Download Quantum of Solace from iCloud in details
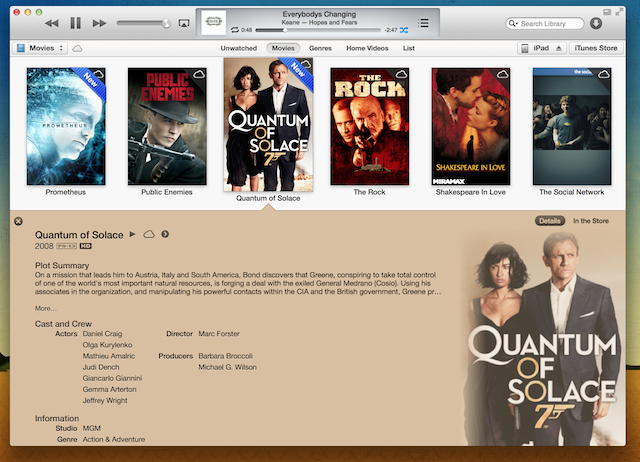The width and height of the screenshot is (640, 462). coord(149,234)
